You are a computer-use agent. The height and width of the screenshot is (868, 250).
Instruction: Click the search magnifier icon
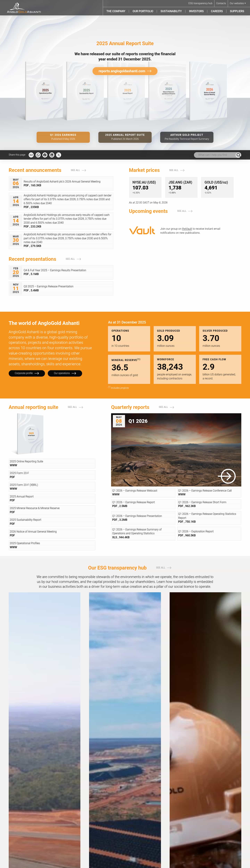point(238,155)
